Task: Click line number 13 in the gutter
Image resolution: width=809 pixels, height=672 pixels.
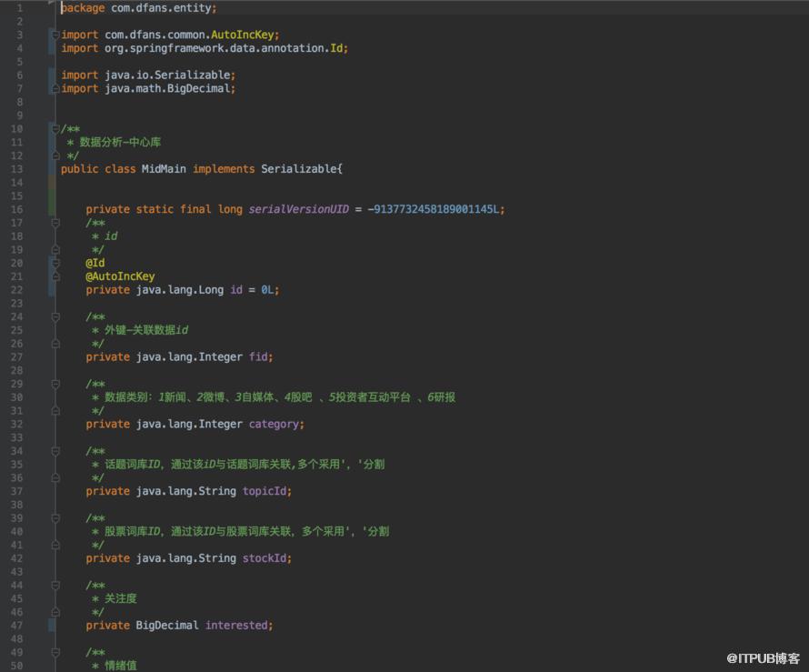Action: coord(16,169)
